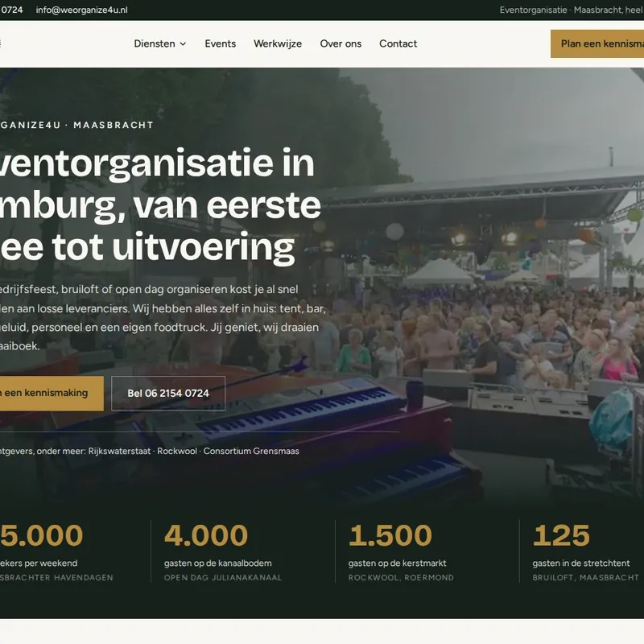
Task: Click the gasten in de stretchtent label
Action: click(580, 563)
